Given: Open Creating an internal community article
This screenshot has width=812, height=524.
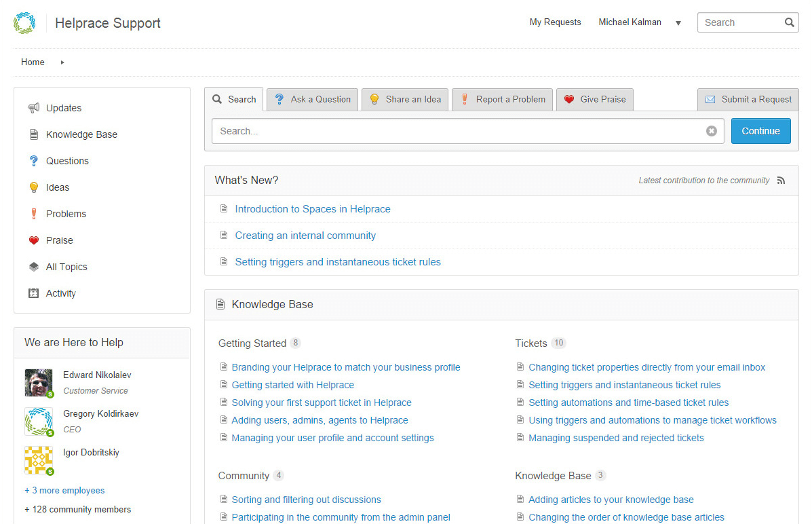Looking at the screenshot, I should (x=305, y=236).
